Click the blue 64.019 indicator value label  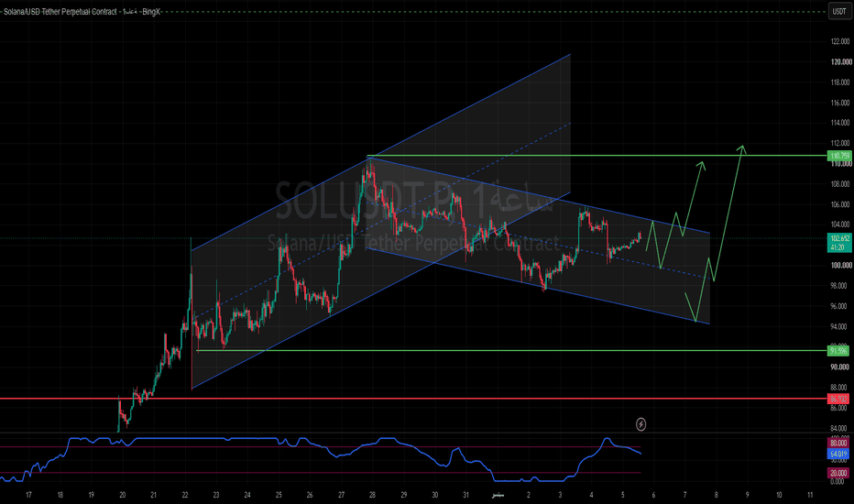click(838, 454)
